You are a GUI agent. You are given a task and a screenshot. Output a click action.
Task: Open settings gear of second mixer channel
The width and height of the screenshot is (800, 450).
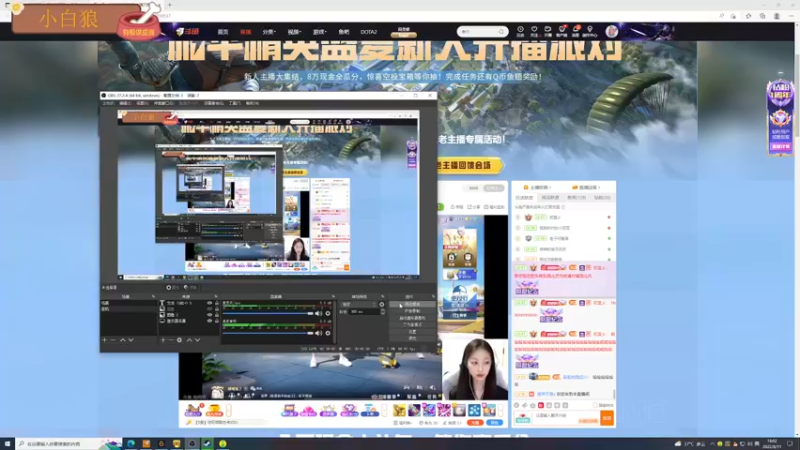[x=328, y=333]
